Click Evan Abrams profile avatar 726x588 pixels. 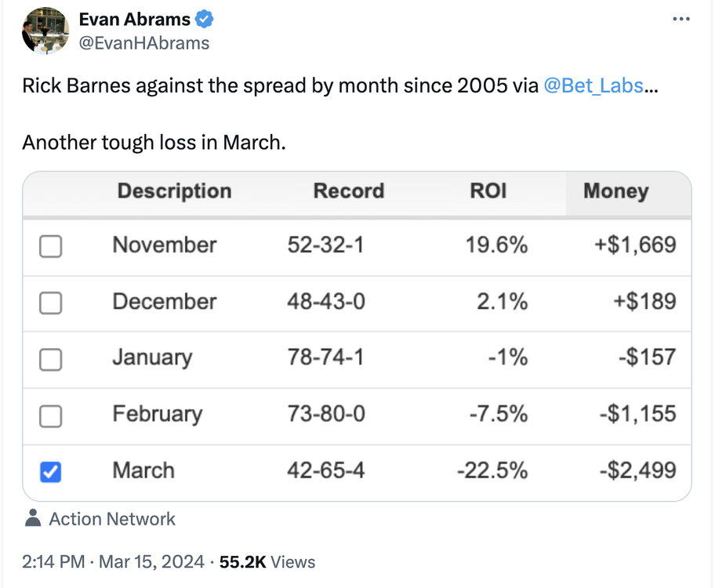[x=45, y=31]
